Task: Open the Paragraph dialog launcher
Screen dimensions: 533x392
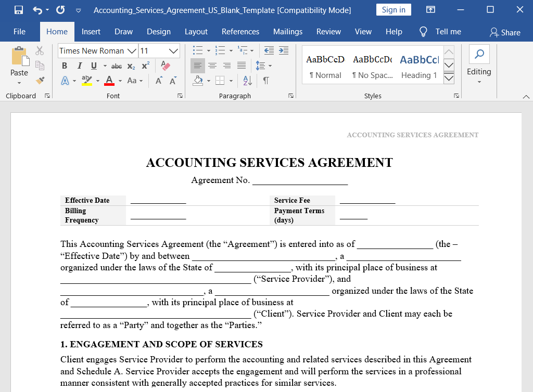Action: coord(291,96)
